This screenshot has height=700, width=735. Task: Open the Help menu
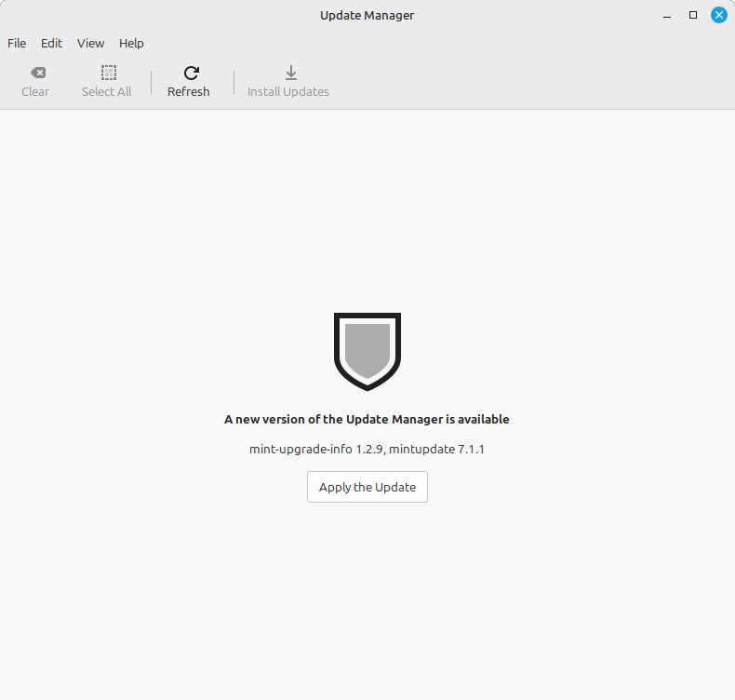point(131,43)
